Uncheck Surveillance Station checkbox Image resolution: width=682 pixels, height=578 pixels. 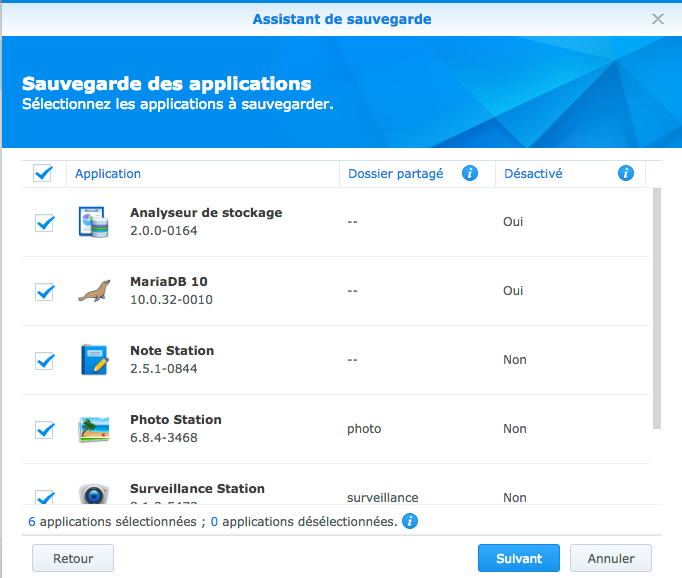(x=44, y=497)
